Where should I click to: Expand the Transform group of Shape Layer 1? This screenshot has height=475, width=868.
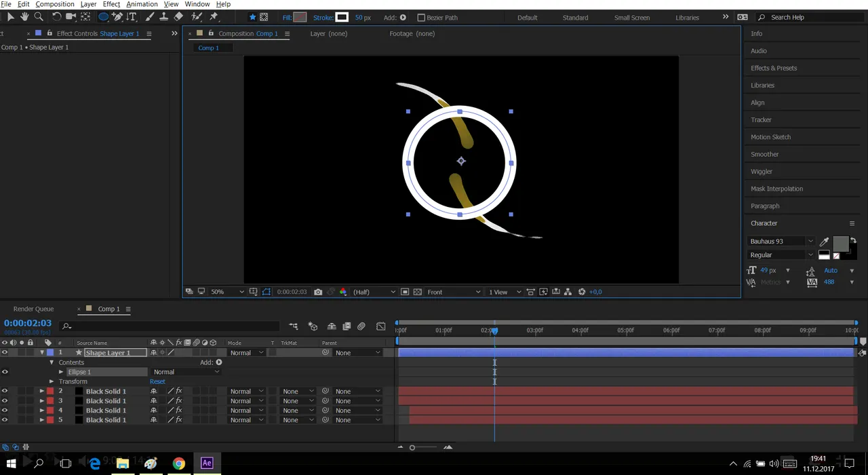52,381
